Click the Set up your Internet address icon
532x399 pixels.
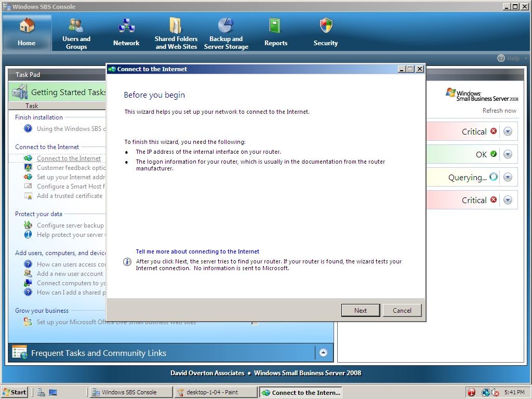click(x=28, y=177)
